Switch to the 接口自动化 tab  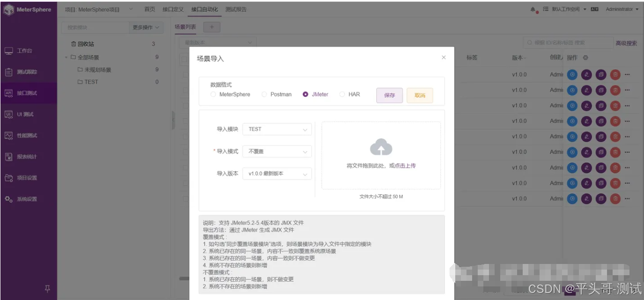coord(204,9)
